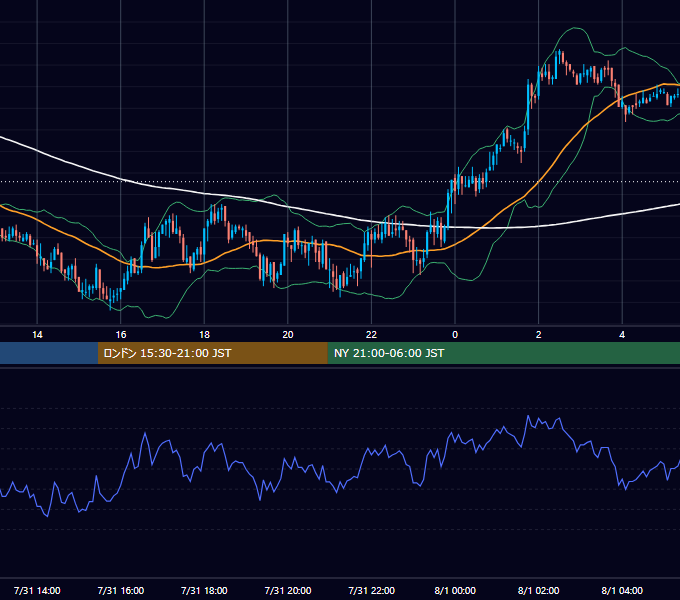Click hour label 14 on price chart axis

pos(37,335)
